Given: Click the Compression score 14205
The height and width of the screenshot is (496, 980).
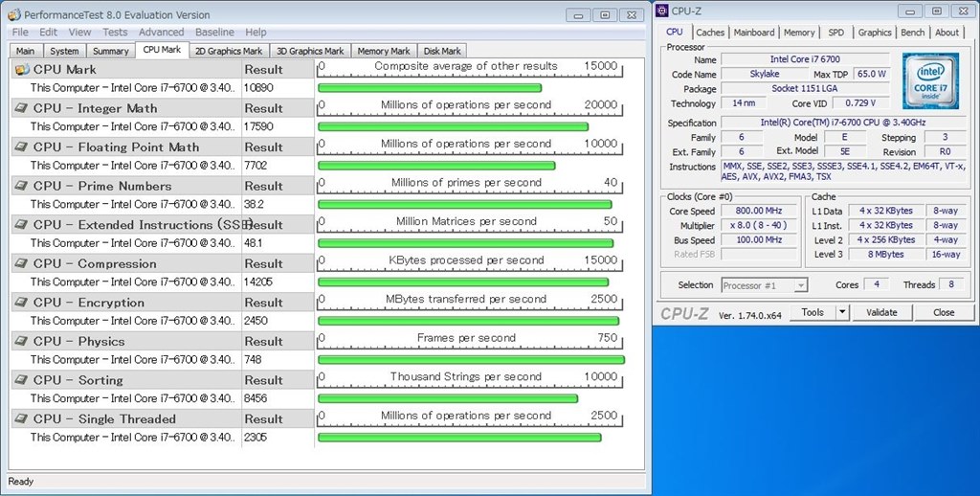Looking at the screenshot, I should [258, 282].
